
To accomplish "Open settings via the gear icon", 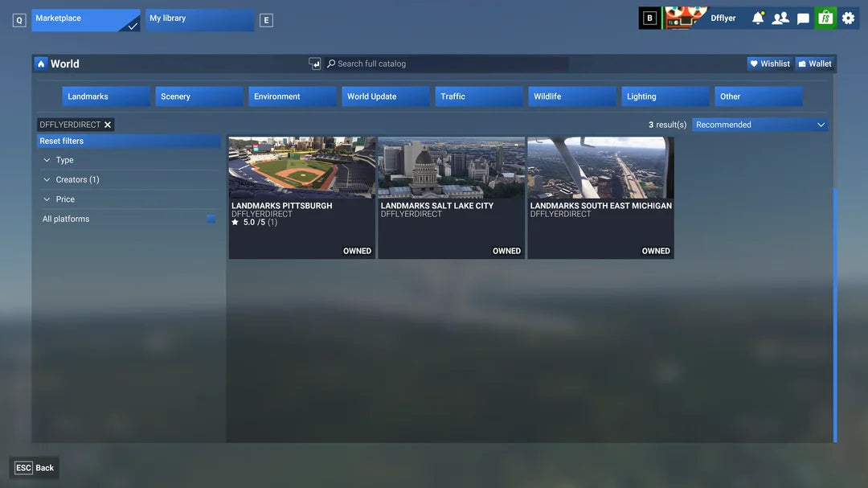I will (848, 18).
